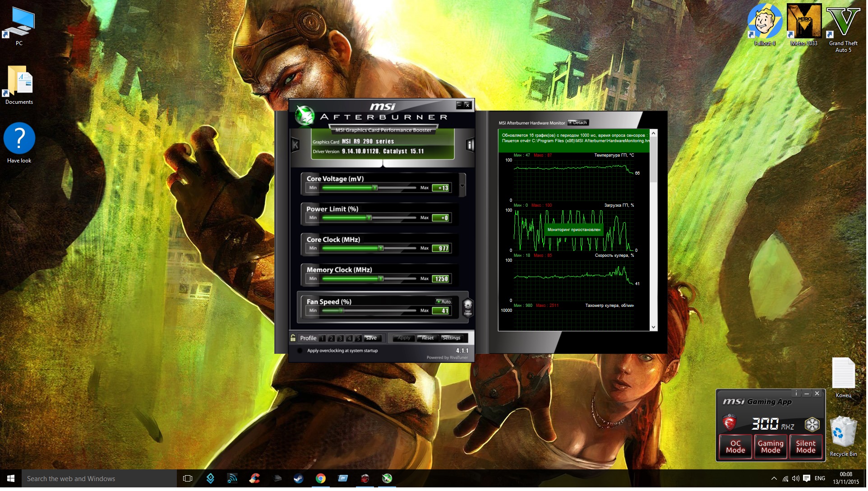Save the current overclocking profile
Viewport: 868px width, 491px height.
point(372,338)
